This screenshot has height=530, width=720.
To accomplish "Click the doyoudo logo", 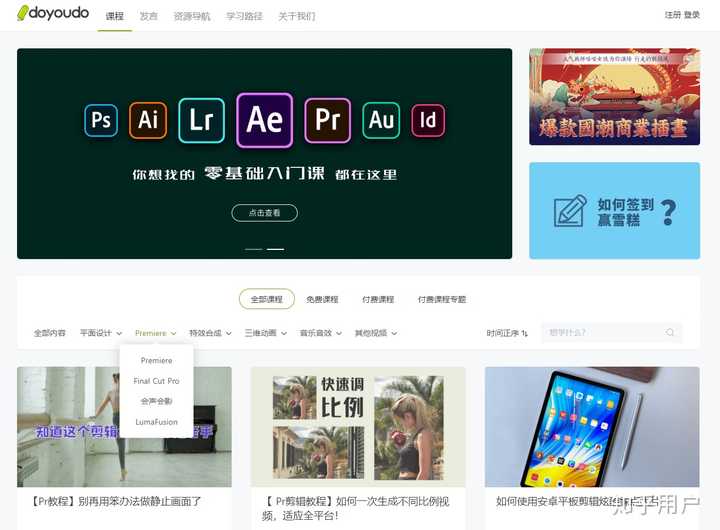I will click(x=53, y=13).
